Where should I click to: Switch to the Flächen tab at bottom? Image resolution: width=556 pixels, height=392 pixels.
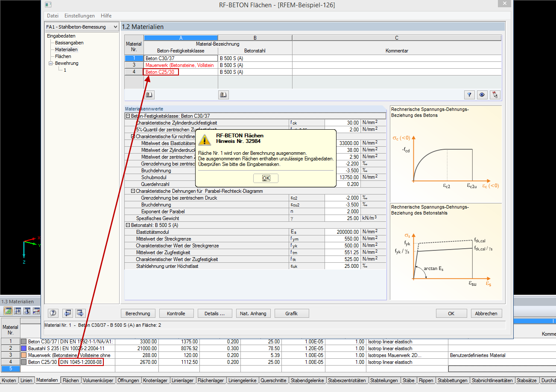point(70,380)
